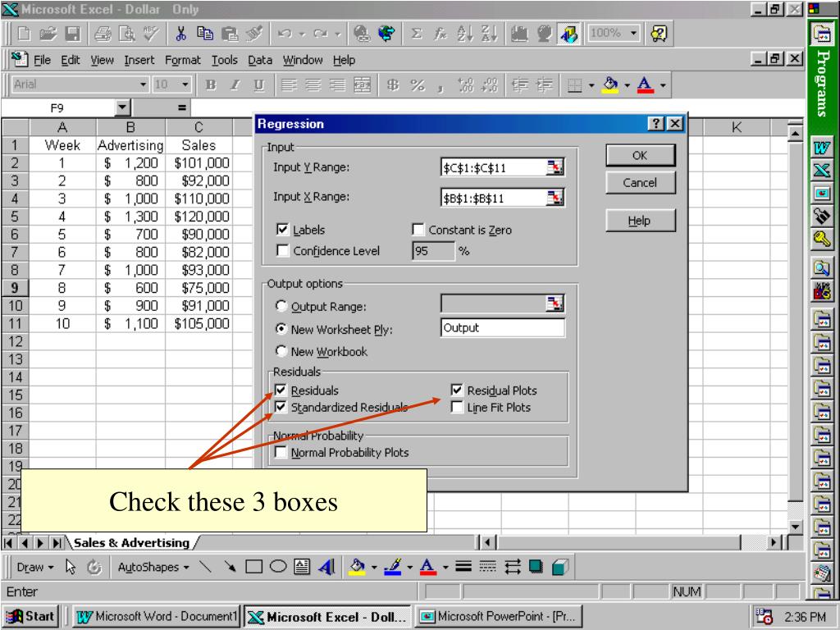The width and height of the screenshot is (840, 630).
Task: Open the Data menu
Action: [x=260, y=60]
